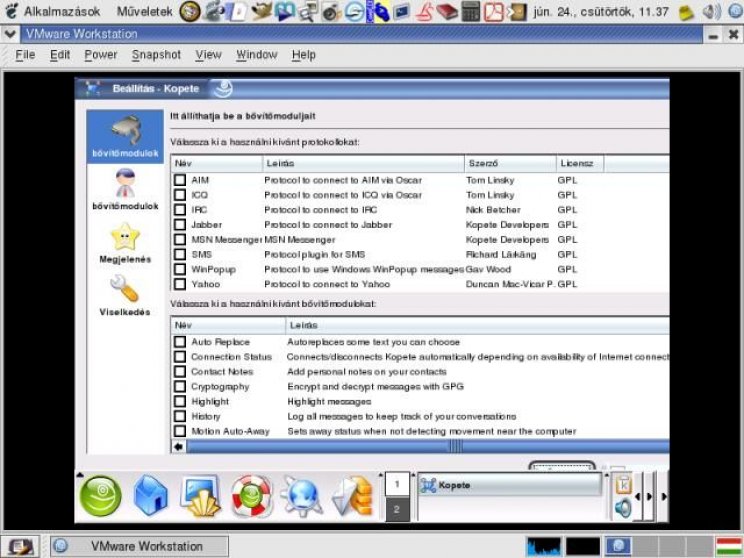
Task: Open the Help menu
Action: point(304,55)
